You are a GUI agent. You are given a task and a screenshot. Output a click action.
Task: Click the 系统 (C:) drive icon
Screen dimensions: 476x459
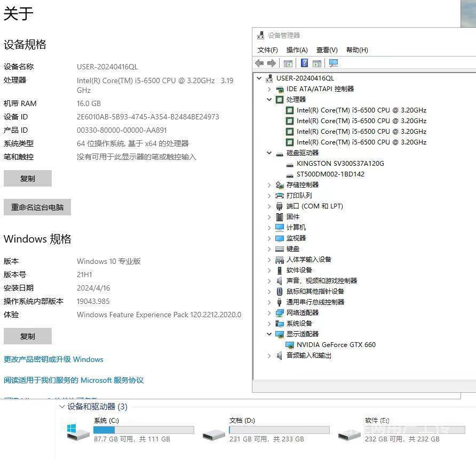tap(78, 432)
